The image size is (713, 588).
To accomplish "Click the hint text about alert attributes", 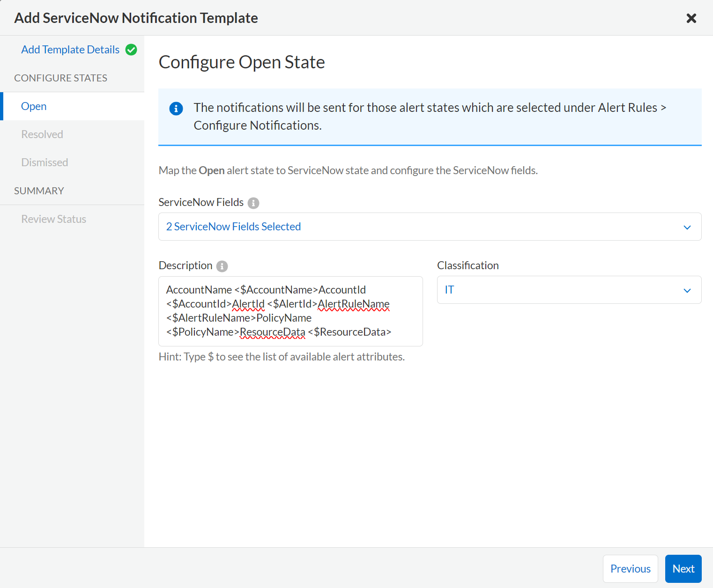I will 282,357.
